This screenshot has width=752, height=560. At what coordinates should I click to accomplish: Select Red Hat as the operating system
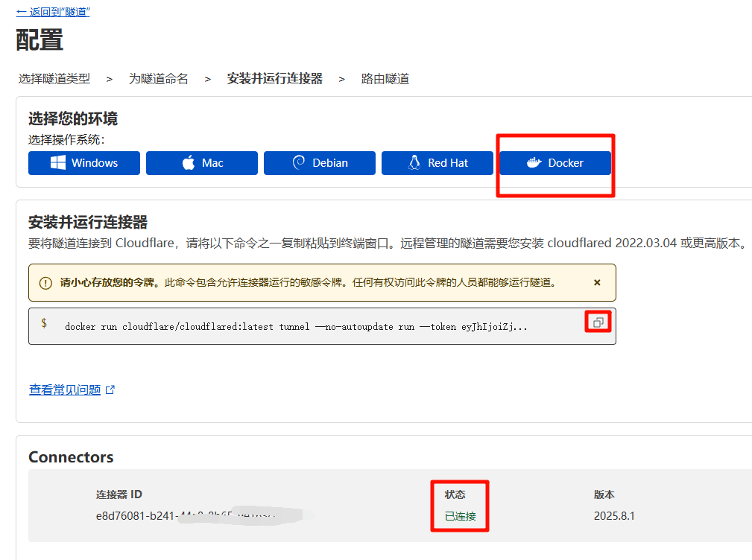click(x=437, y=163)
